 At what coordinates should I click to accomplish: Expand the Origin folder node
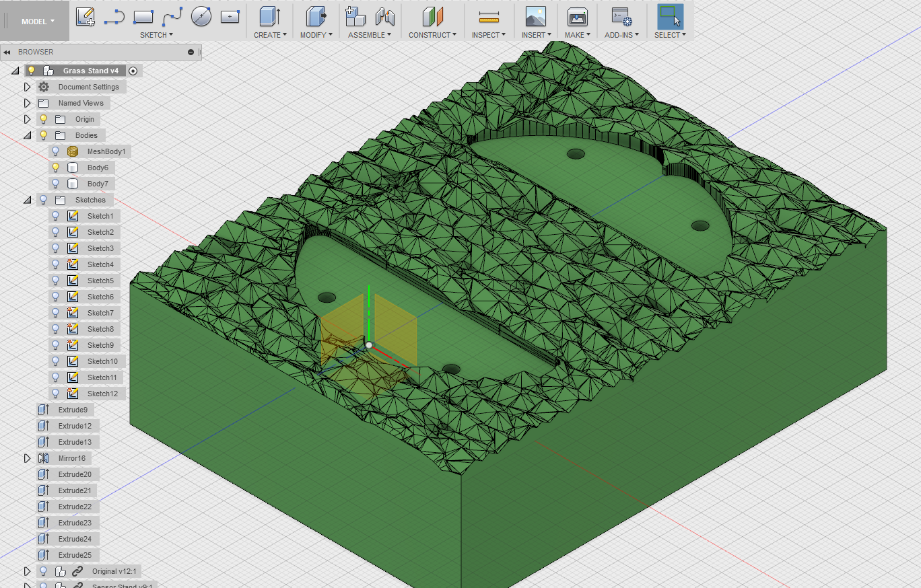point(28,119)
